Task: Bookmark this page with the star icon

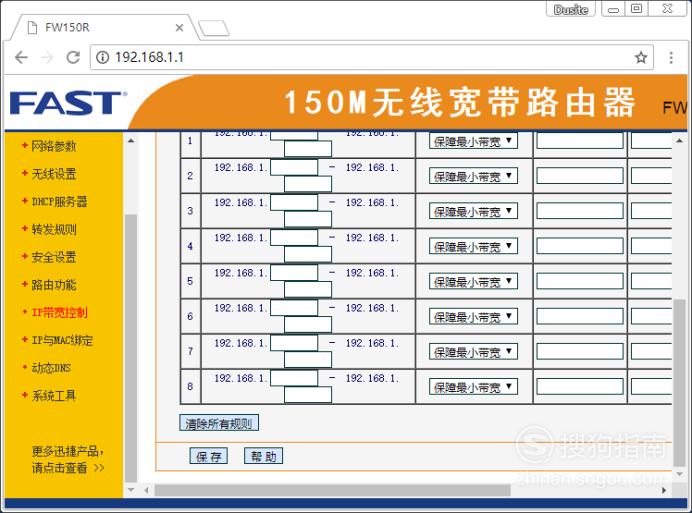Action: (x=641, y=57)
